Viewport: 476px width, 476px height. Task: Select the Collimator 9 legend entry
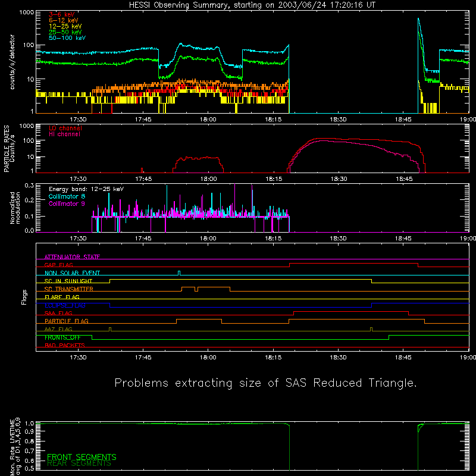(x=67, y=203)
